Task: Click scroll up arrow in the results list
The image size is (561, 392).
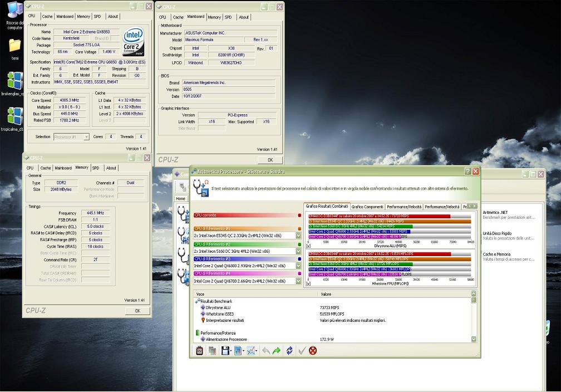Action: (x=474, y=293)
